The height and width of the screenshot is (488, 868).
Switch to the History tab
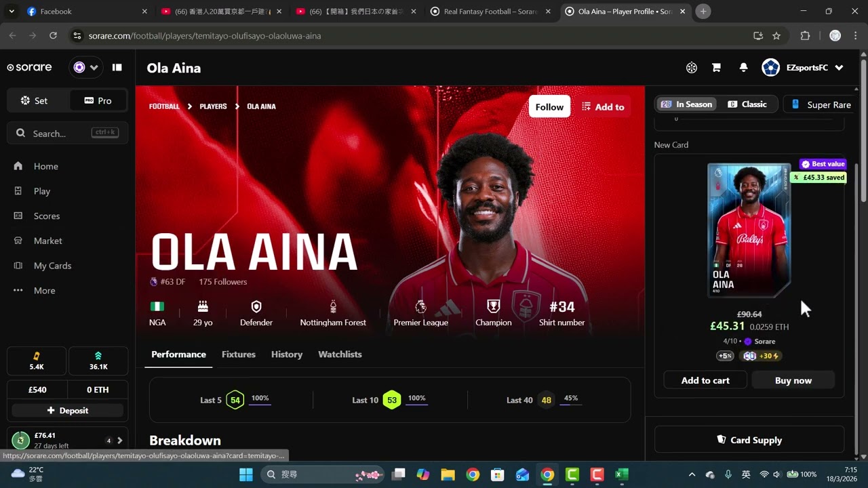click(287, 354)
